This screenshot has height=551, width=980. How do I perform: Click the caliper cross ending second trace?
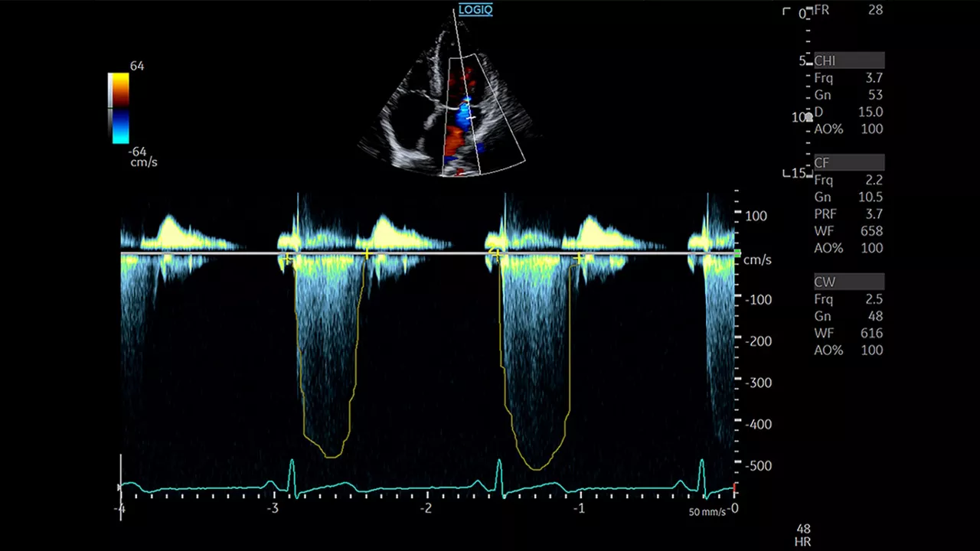pos(580,258)
